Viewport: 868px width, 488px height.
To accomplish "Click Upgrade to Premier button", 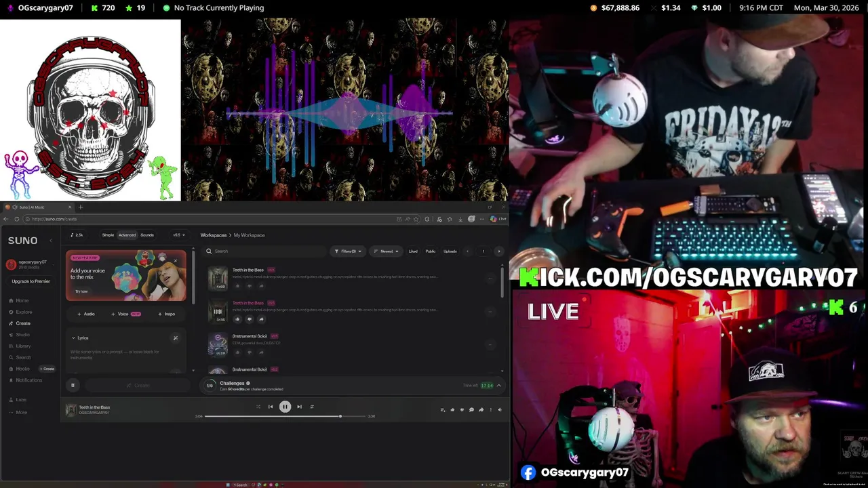I will (31, 281).
